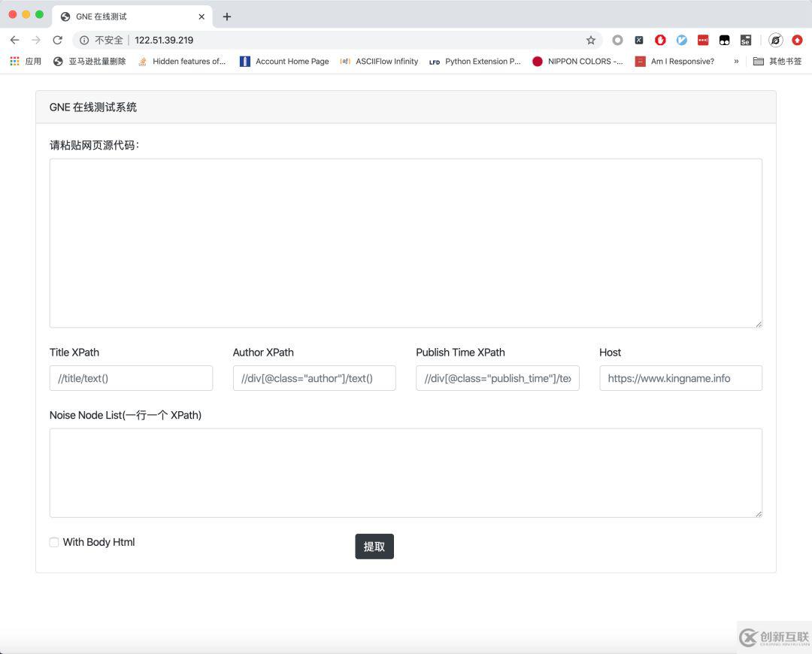Viewport: 812px width, 654px height.
Task: Select the GNE 在线测试 browser tab
Action: pyautogui.click(x=132, y=17)
